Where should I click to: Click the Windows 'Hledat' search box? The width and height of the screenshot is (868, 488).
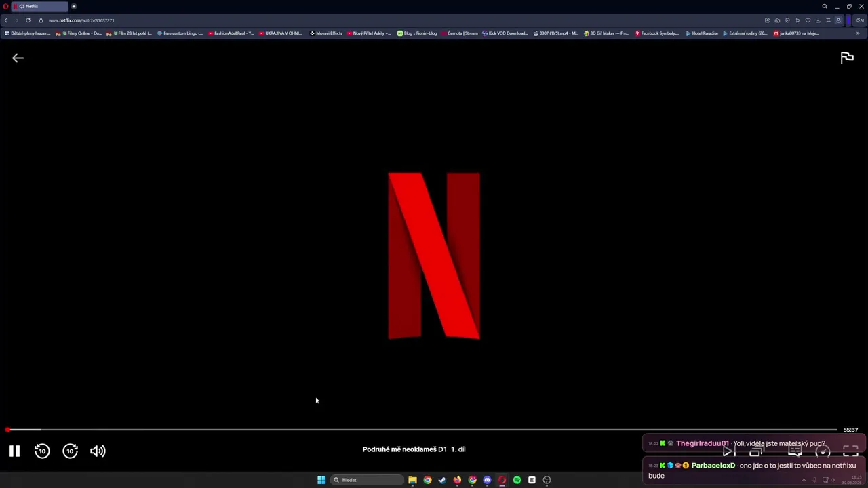click(366, 480)
